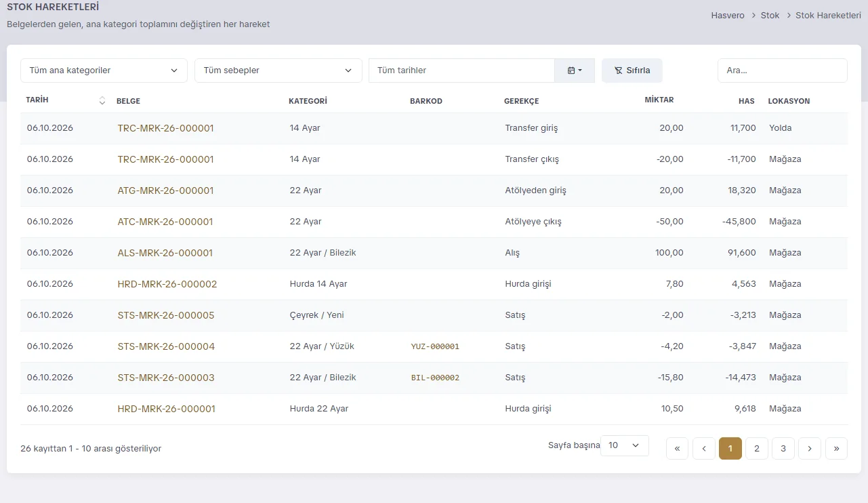Select page 3 in pagination

pyautogui.click(x=783, y=448)
